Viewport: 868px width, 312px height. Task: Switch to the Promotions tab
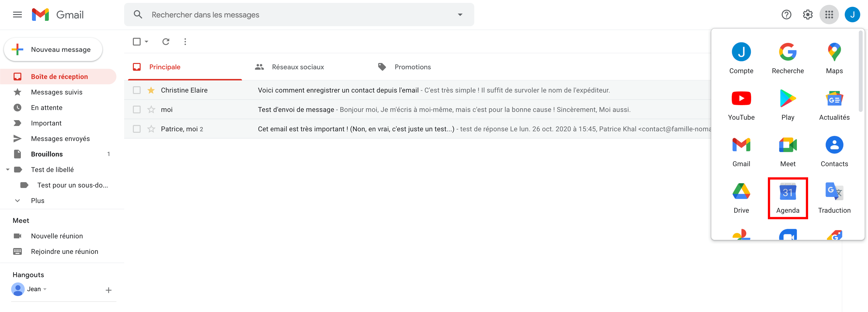pos(412,67)
